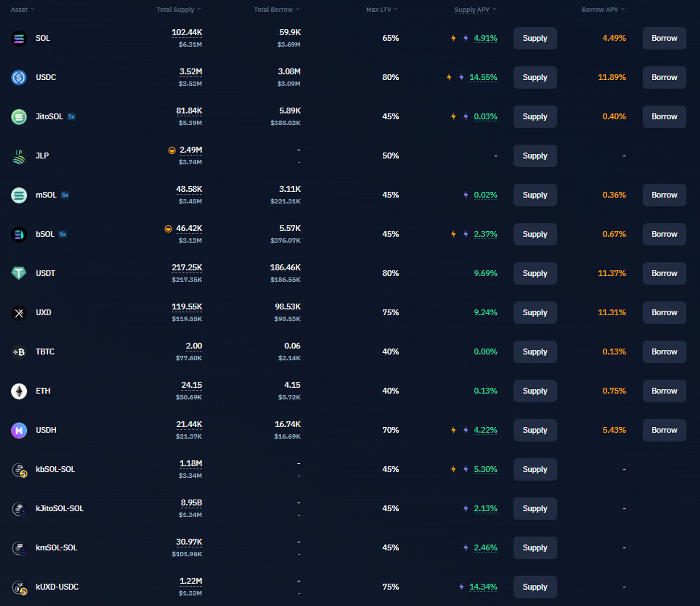Click Supply button for bSOL
Screen dimensions: 700x606
(535, 235)
